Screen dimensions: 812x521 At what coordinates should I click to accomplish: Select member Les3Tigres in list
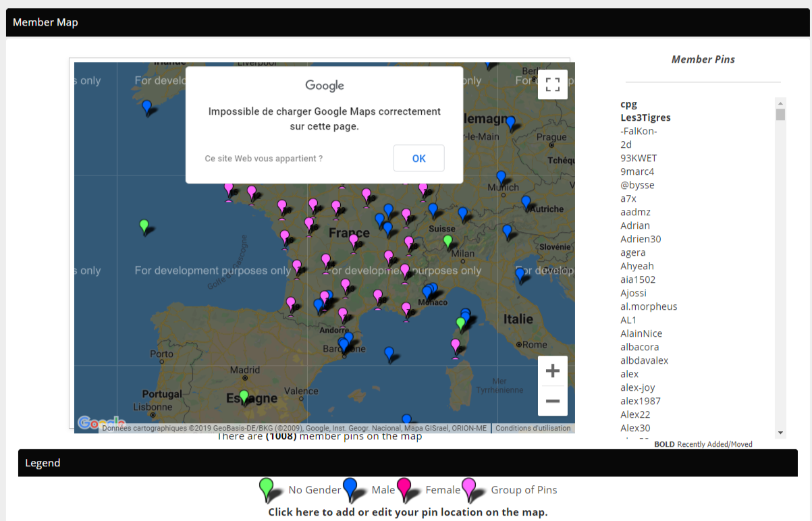pos(646,117)
